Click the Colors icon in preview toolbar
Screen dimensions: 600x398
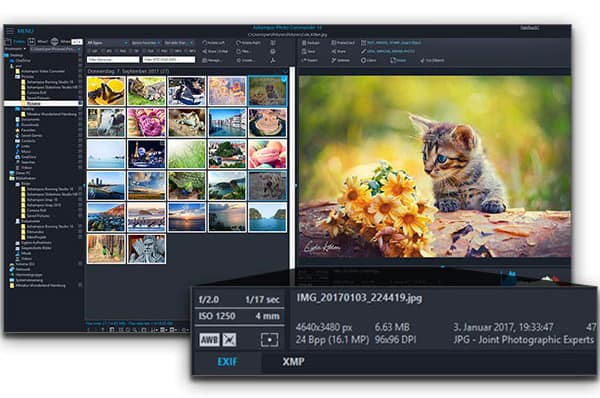click(363, 60)
